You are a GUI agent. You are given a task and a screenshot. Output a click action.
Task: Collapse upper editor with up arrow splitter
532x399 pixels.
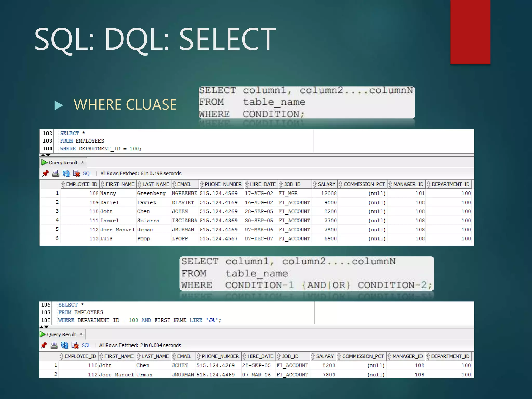click(x=43, y=155)
